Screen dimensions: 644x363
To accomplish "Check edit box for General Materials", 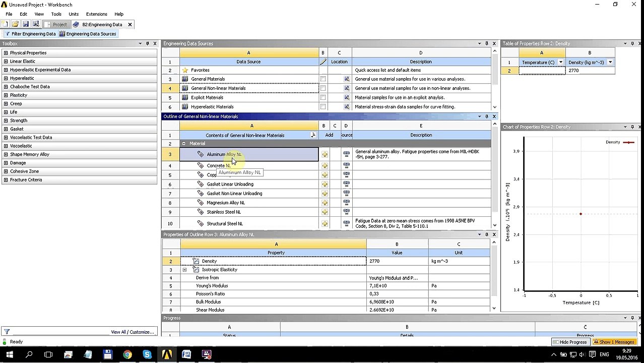I will [323, 79].
